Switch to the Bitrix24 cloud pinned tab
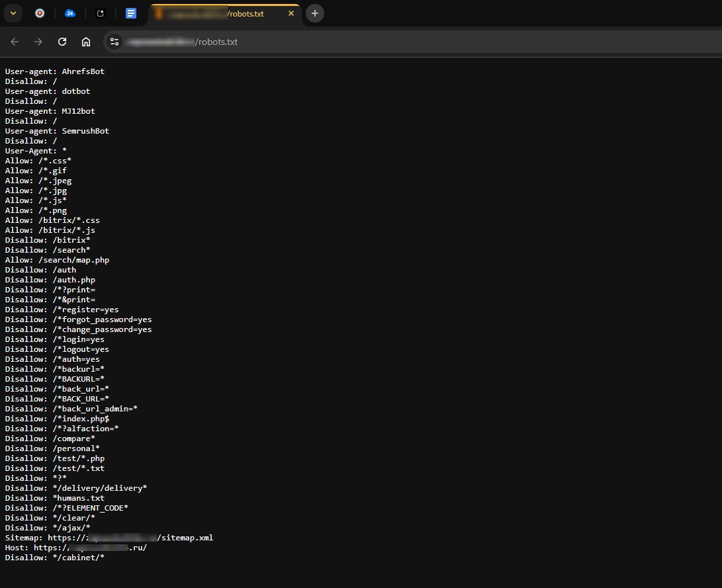722x588 pixels. 70,13
